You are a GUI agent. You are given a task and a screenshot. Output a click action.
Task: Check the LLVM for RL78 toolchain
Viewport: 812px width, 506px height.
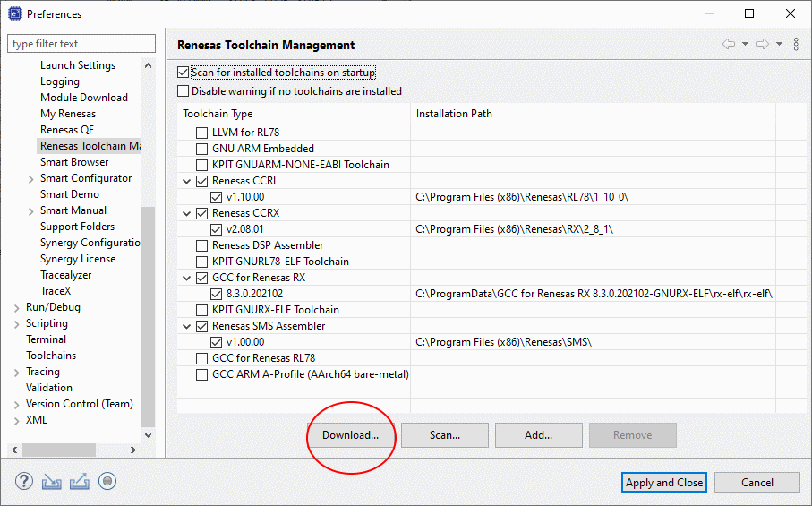pyautogui.click(x=202, y=133)
